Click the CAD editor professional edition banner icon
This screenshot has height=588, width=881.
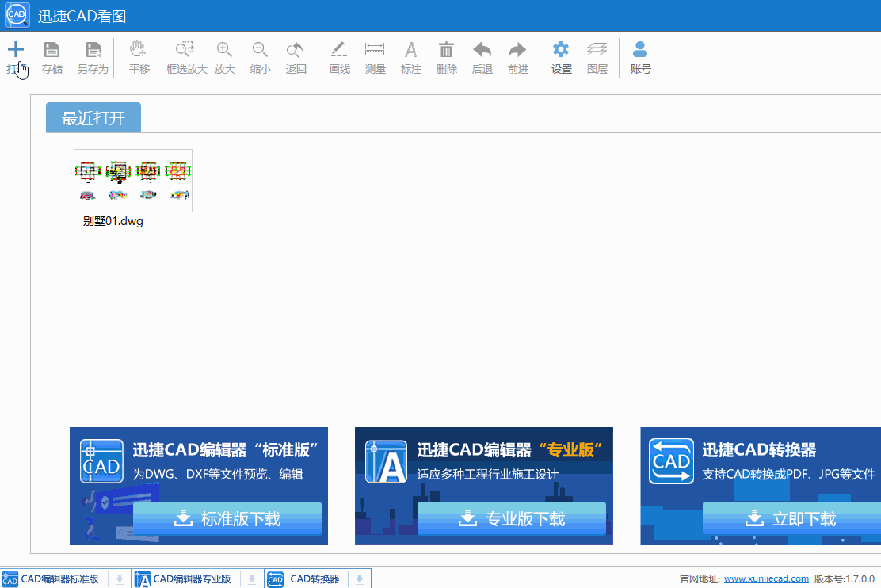pyautogui.click(x=386, y=461)
